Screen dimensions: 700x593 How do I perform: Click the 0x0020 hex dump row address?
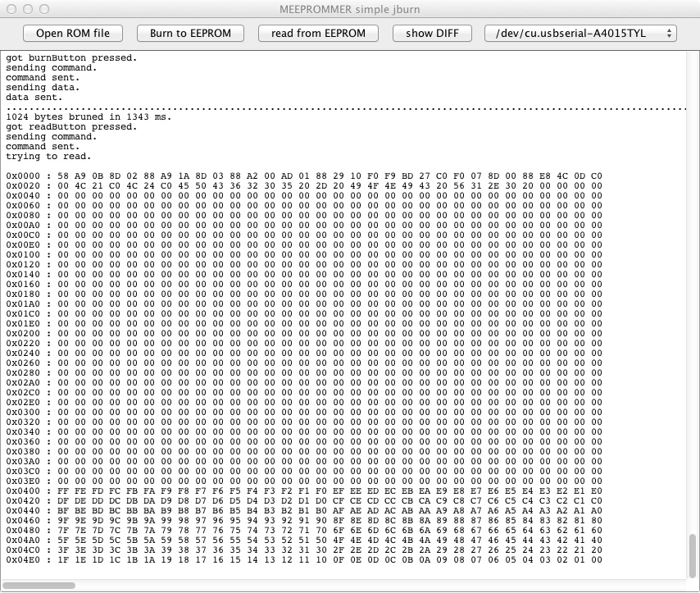(23, 186)
